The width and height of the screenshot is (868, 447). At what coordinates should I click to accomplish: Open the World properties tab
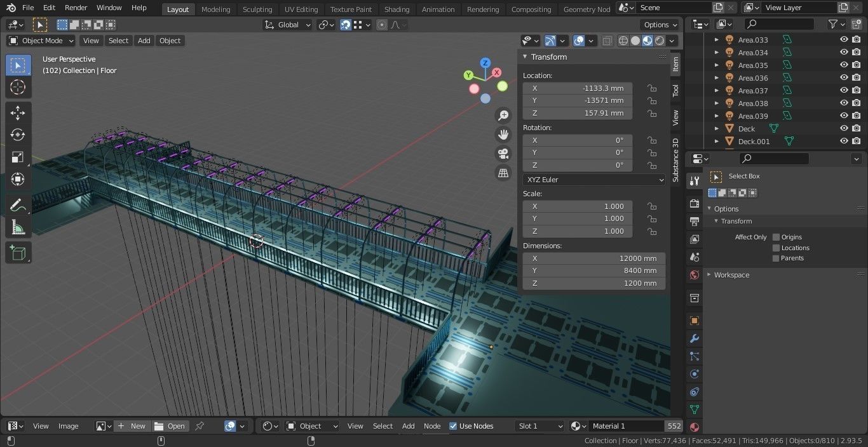click(x=695, y=275)
